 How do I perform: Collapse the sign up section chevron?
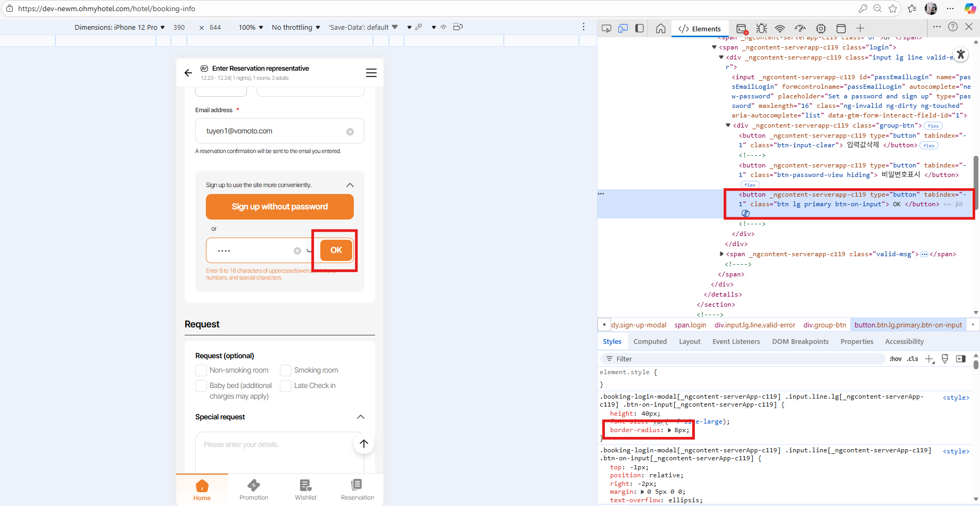(350, 185)
